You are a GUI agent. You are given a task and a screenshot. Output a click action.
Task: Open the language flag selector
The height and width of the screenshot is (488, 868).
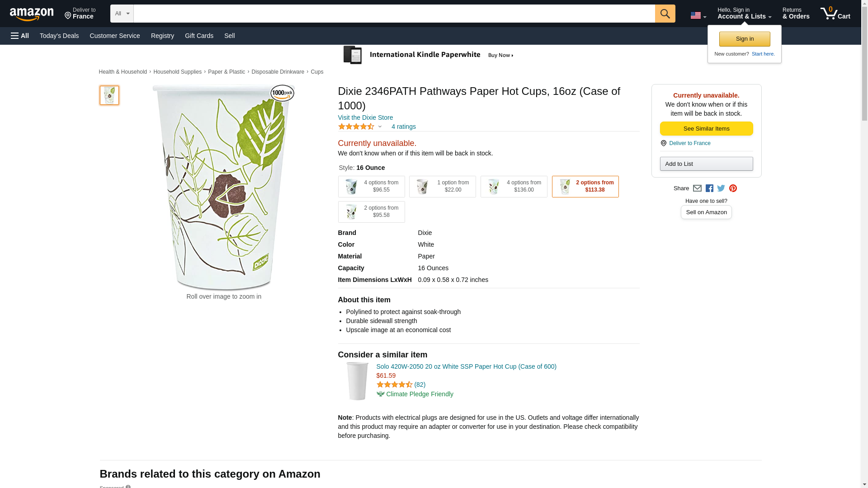coord(698,16)
